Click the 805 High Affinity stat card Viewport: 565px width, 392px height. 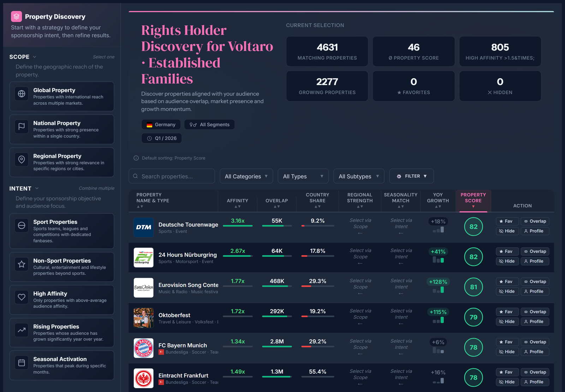[500, 51]
